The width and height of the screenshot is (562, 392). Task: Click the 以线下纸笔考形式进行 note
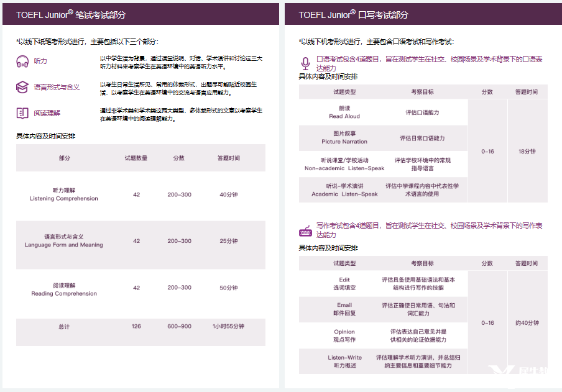pyautogui.click(x=87, y=42)
